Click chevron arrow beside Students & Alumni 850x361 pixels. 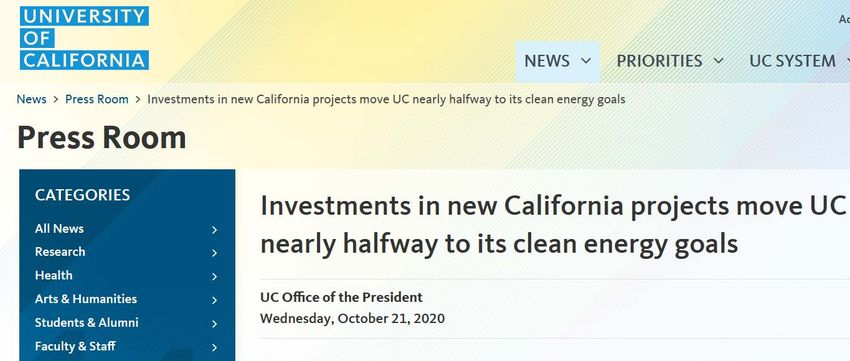point(215,324)
